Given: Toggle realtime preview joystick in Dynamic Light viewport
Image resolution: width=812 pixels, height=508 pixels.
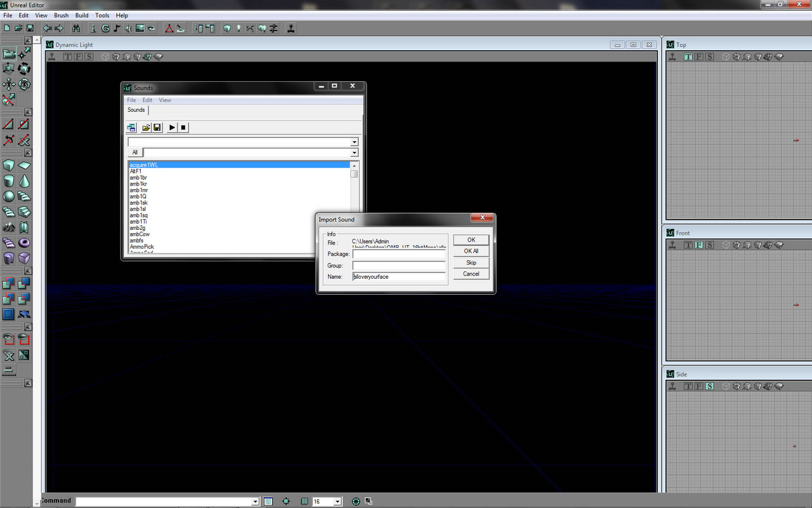Looking at the screenshot, I should tap(51, 57).
